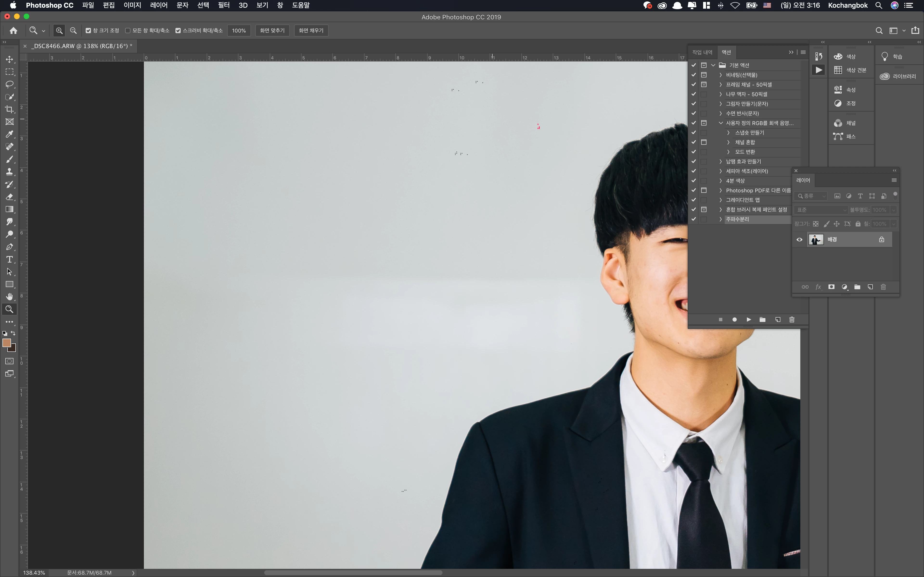924x577 pixels.
Task: Play the selected action in Actions panel
Action: click(x=748, y=320)
